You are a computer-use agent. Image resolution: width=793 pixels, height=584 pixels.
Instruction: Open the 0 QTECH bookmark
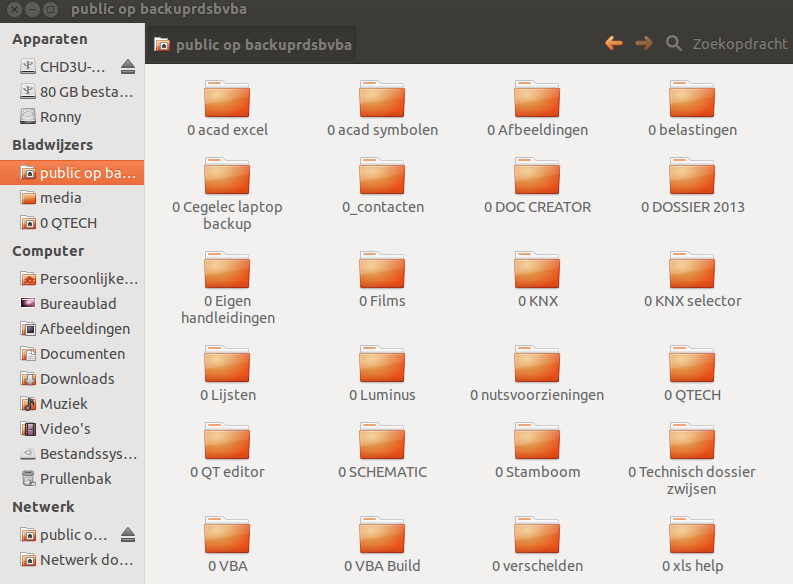(x=68, y=223)
